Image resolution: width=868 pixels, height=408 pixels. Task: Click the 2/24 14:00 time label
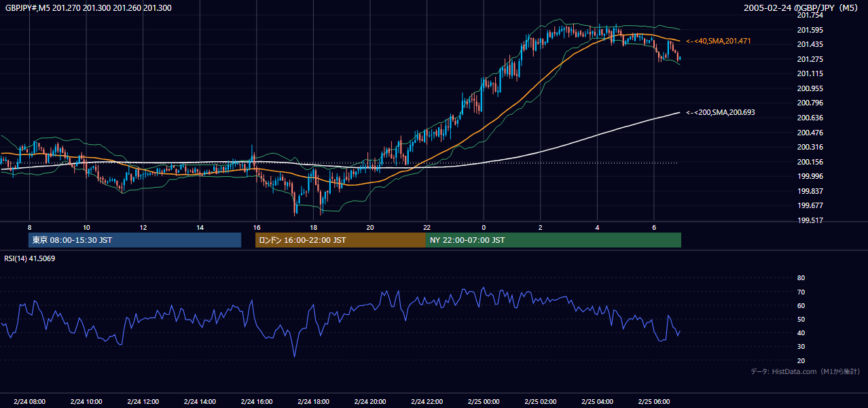coord(200,401)
